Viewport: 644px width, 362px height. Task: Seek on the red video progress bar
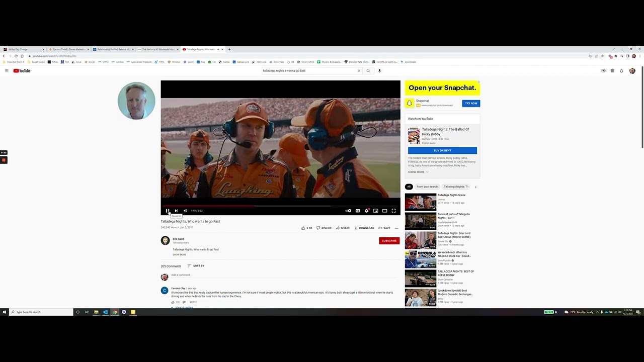point(280,206)
